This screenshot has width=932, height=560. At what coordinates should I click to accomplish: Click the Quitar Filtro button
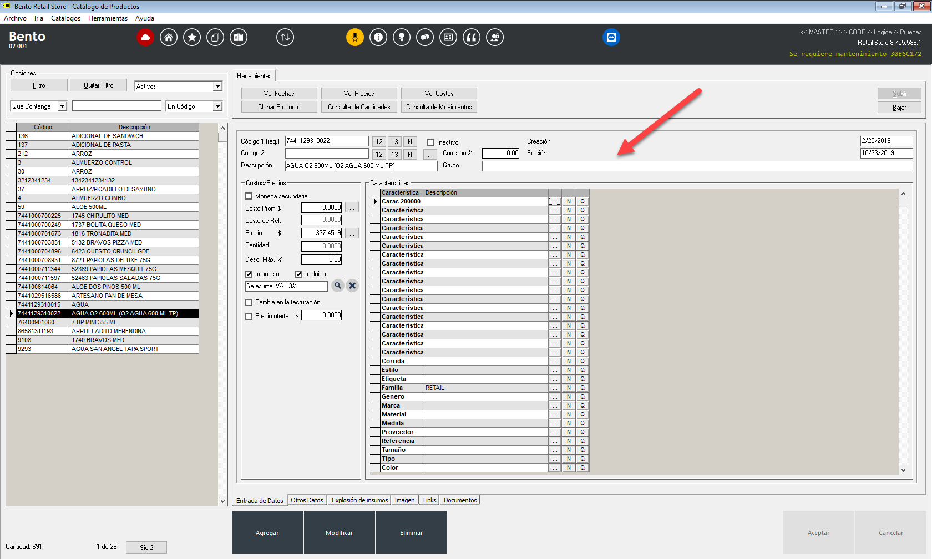[98, 85]
